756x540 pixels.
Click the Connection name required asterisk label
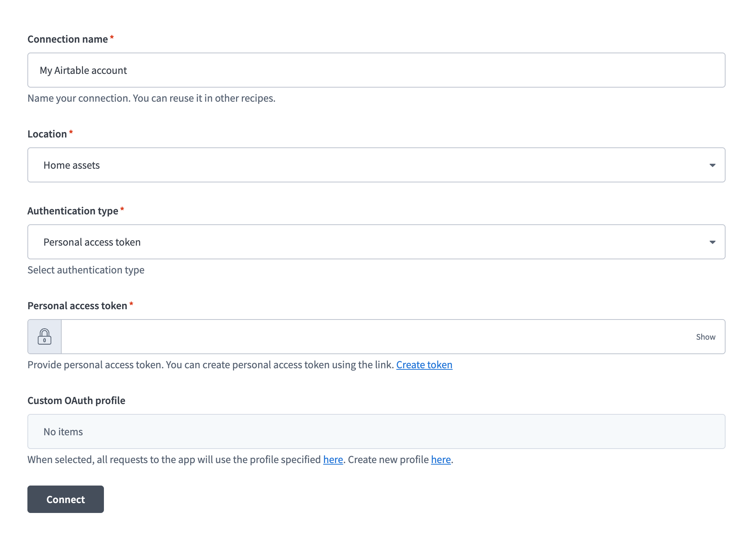pos(112,38)
